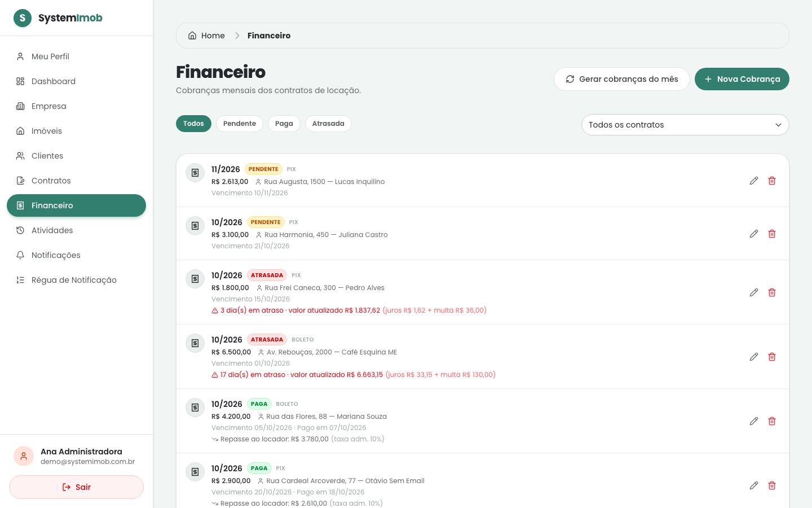Click 'Rua Augusta, 1500 — Lucas Inquilino' text
812x508 pixels.
click(x=324, y=182)
